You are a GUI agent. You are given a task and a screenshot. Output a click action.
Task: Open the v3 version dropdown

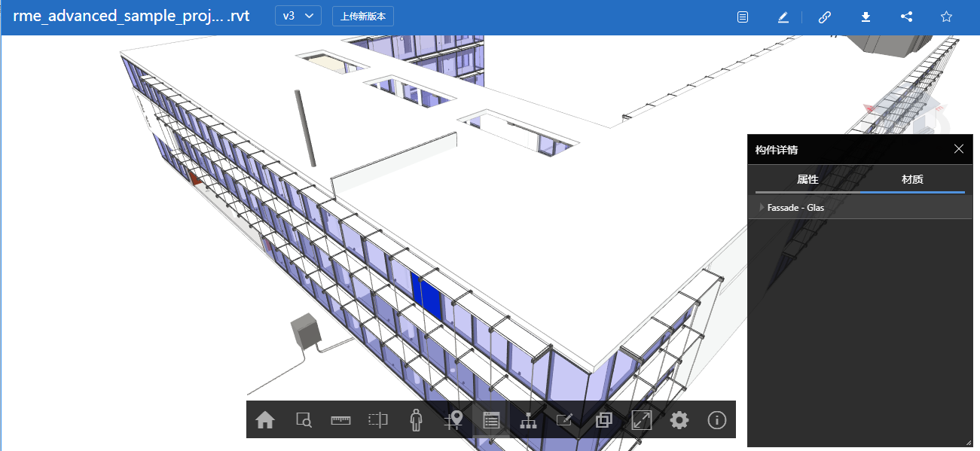[298, 17]
